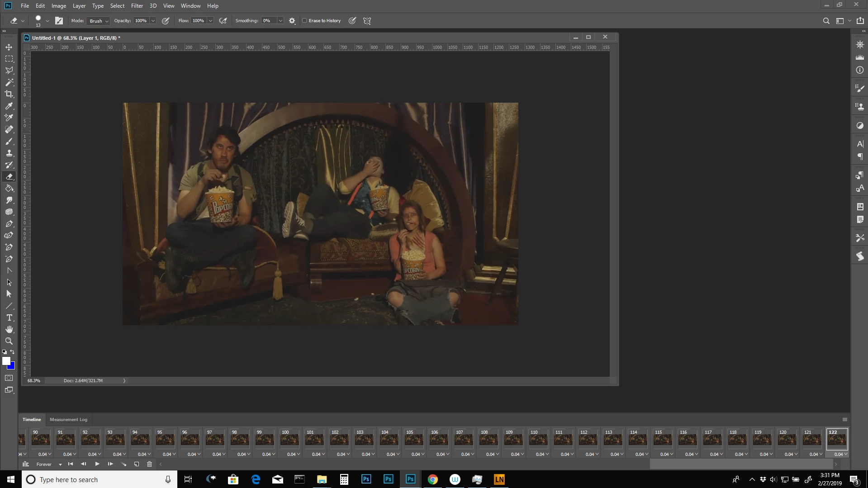Toggle Quick Mask mode

pos(9,378)
